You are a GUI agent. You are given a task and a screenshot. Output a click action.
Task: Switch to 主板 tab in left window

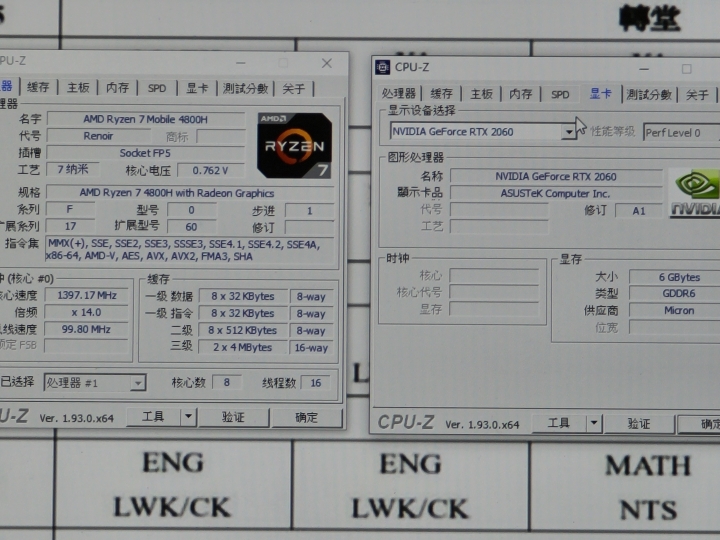coord(78,87)
